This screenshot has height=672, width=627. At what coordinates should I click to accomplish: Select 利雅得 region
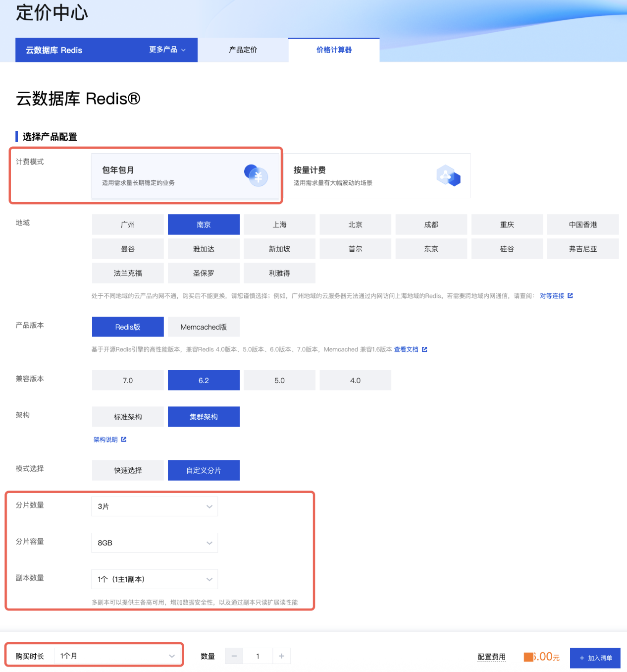click(279, 273)
